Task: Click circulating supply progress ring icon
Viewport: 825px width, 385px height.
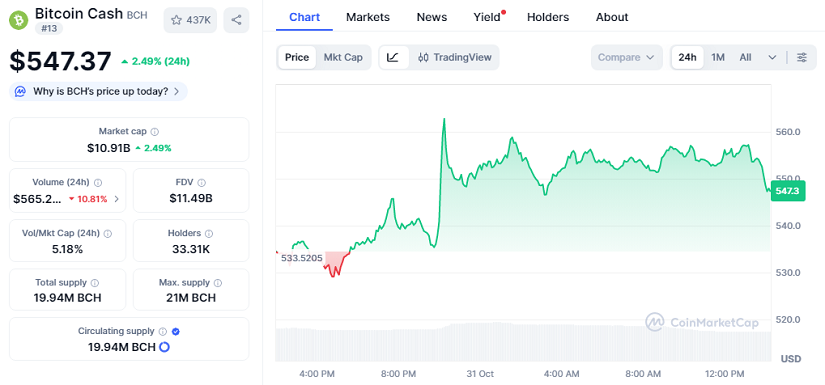Action: tap(164, 347)
